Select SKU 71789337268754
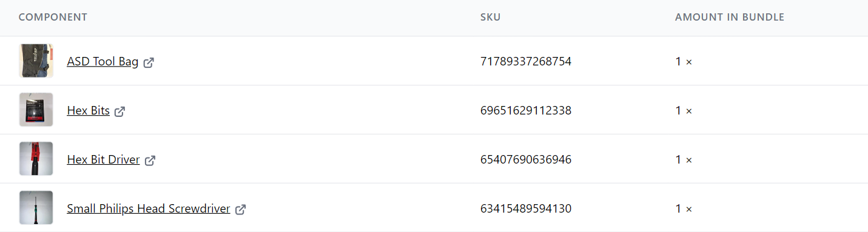Screen dimensions: 868x232 [525, 61]
